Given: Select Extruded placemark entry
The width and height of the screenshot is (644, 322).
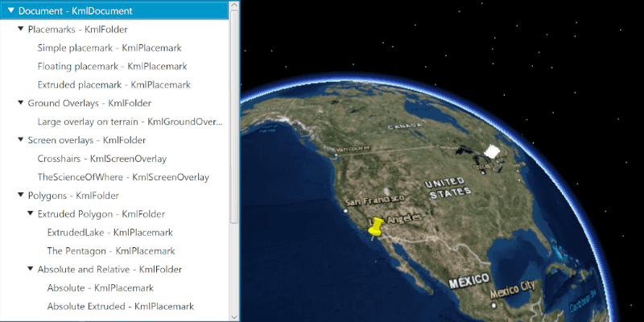Looking at the screenshot, I should click(x=114, y=85).
